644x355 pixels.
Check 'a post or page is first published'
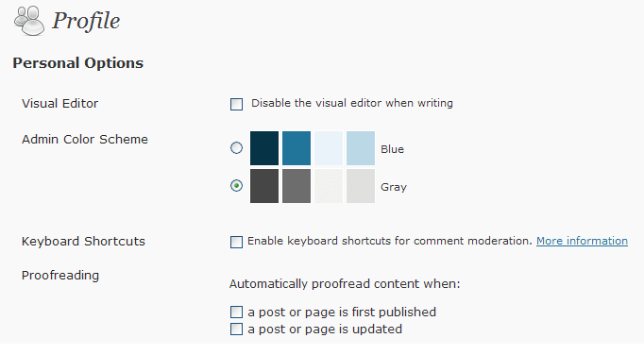point(237,313)
